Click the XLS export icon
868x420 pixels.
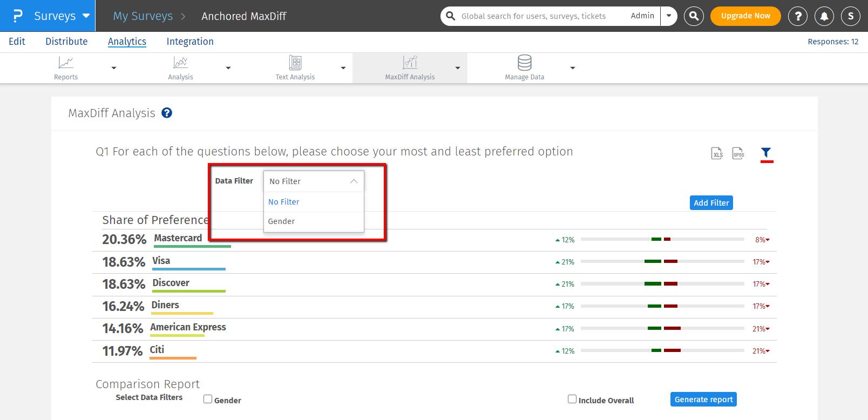coord(717,154)
